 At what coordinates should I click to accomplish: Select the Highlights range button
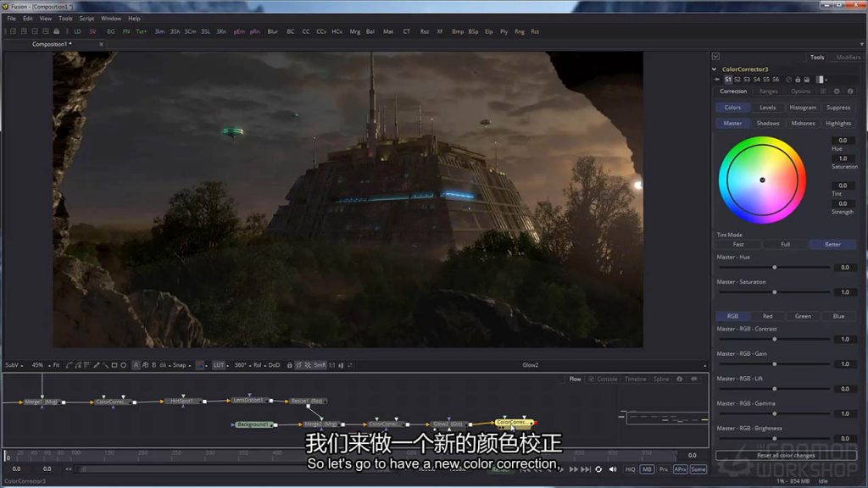click(x=838, y=124)
